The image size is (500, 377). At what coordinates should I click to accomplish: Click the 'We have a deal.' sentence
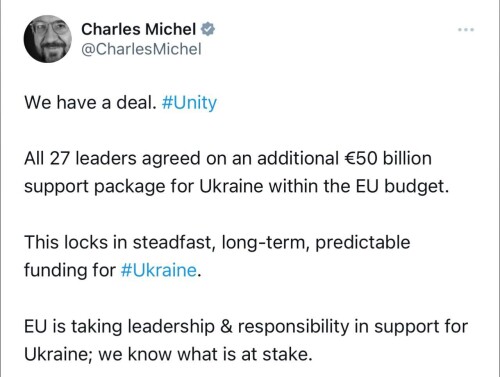click(90, 102)
